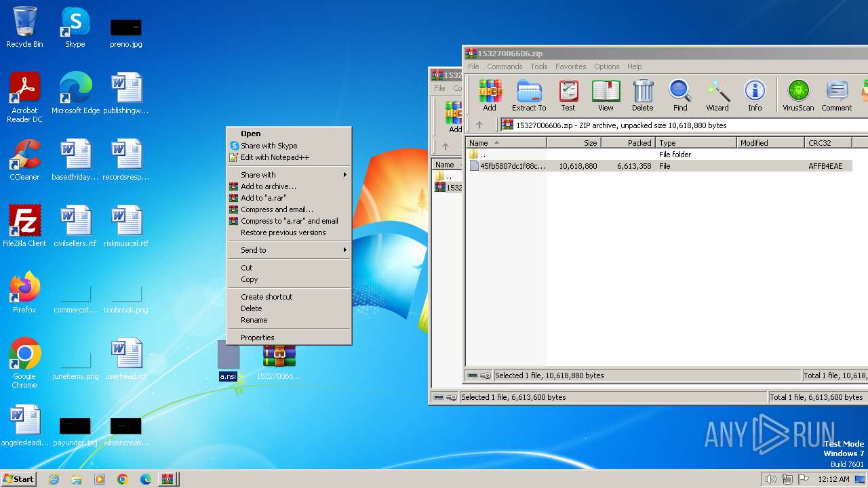Screen dimensions: 868x488
Task: Select the Firefox desktop shortcut
Action: click(x=24, y=293)
